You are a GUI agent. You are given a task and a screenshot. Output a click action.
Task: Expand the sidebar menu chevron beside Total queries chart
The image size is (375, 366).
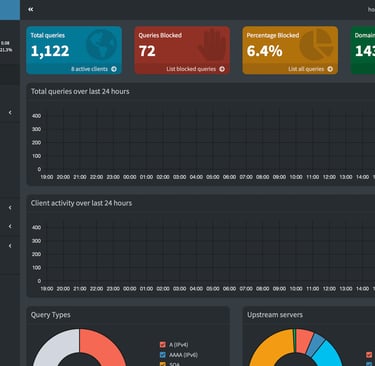pyautogui.click(x=10, y=112)
